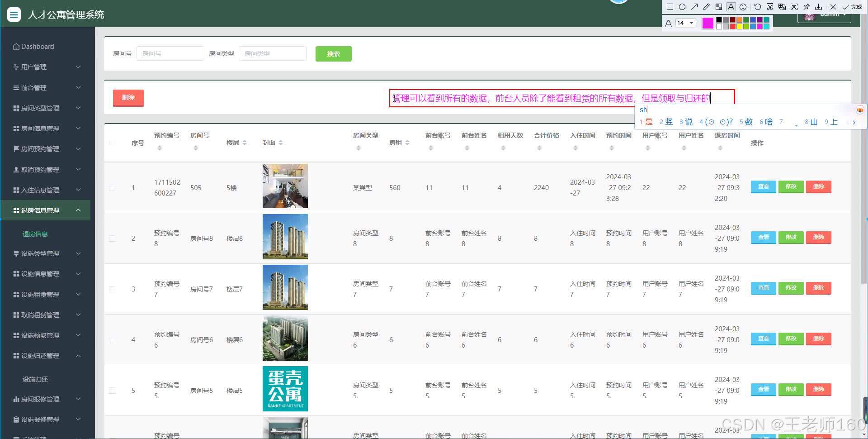Click the 房间类型 search input

coord(273,53)
